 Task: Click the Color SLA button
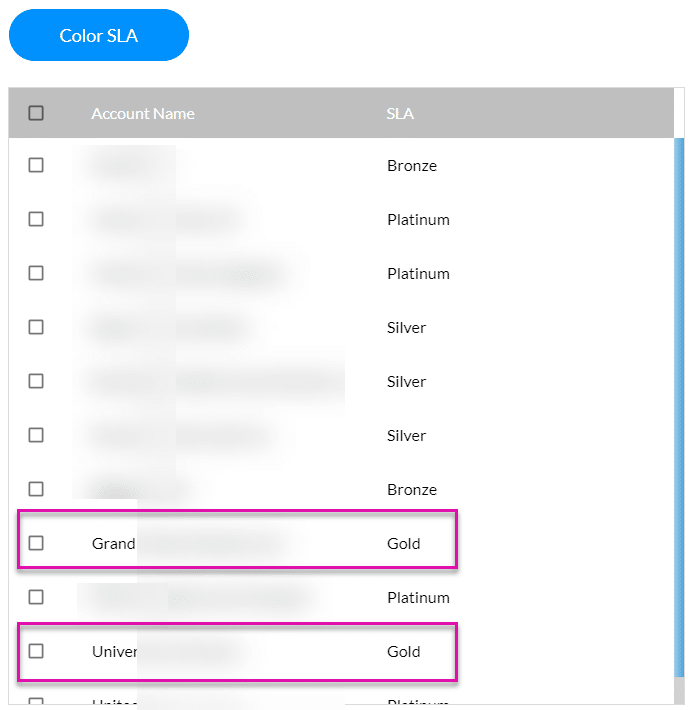[98, 36]
